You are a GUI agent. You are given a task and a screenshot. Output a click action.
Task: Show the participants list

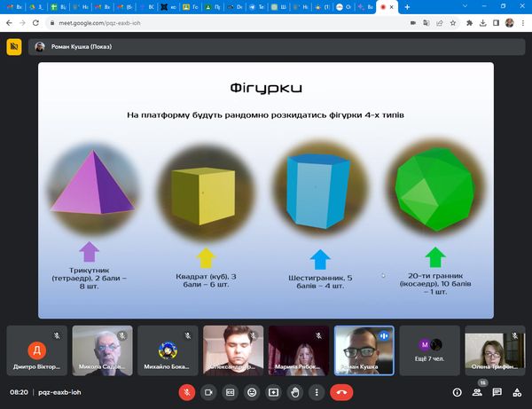click(478, 391)
